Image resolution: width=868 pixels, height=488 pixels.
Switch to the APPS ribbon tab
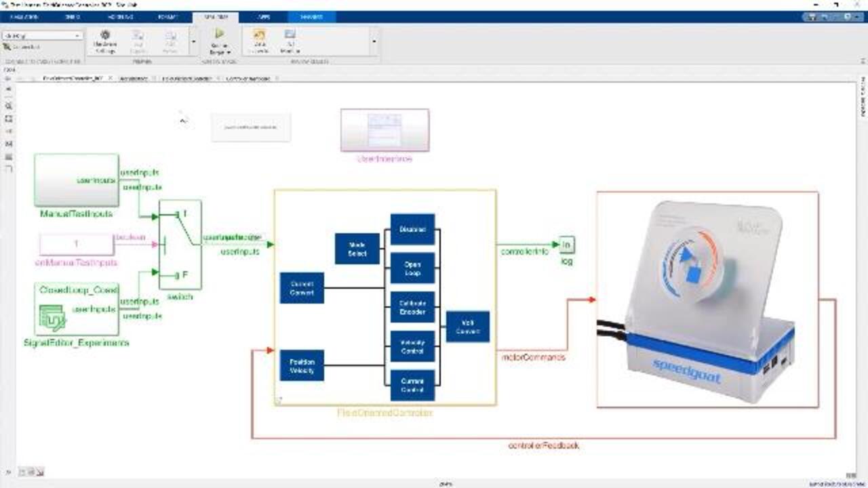(x=263, y=17)
